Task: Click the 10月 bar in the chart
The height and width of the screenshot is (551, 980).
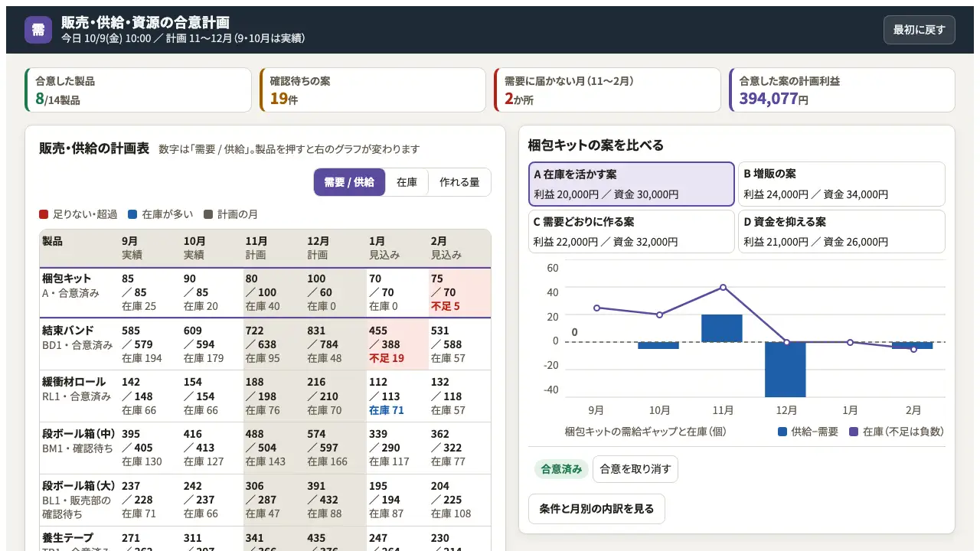Action: (x=658, y=345)
